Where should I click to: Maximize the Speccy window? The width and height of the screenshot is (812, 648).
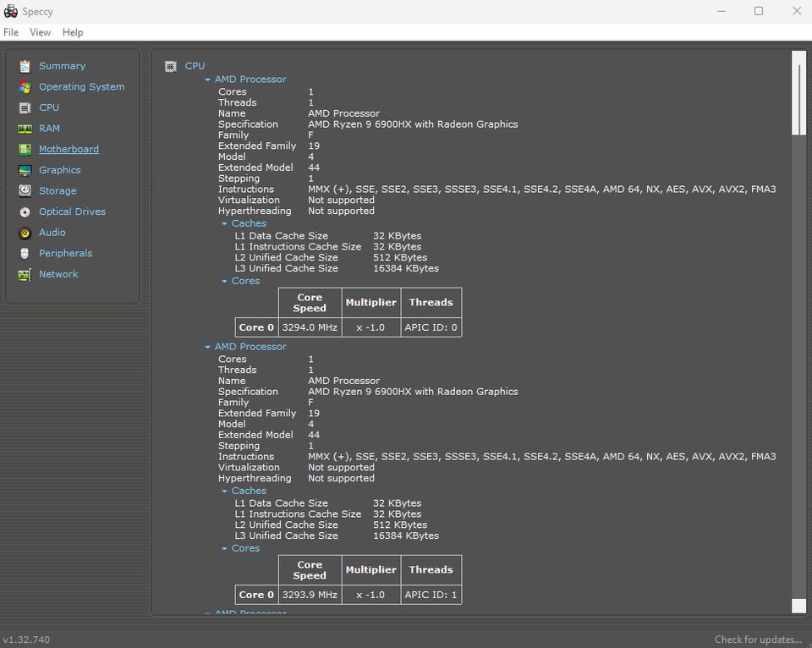click(759, 11)
